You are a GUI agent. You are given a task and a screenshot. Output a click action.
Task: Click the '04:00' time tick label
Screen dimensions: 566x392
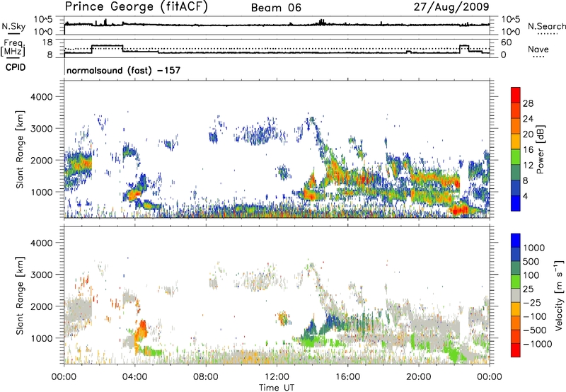(135, 377)
